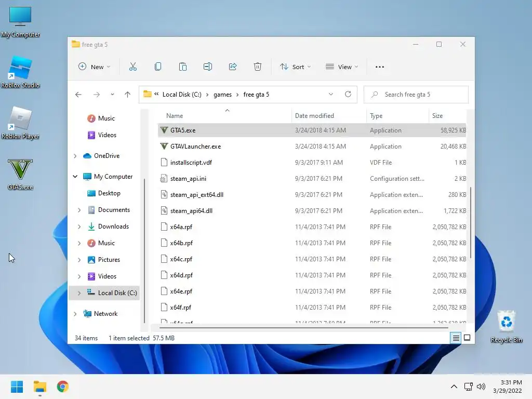Expand Documents tree node

[x=79, y=210]
